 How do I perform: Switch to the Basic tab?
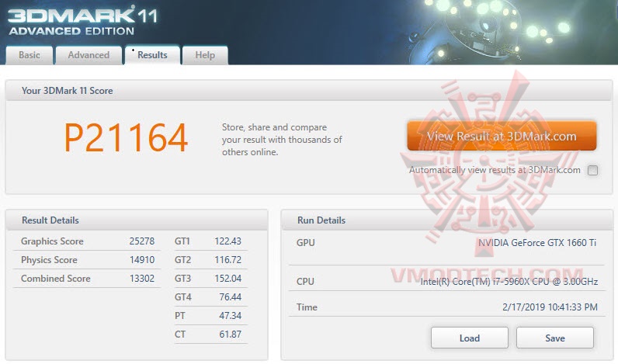pos(30,55)
